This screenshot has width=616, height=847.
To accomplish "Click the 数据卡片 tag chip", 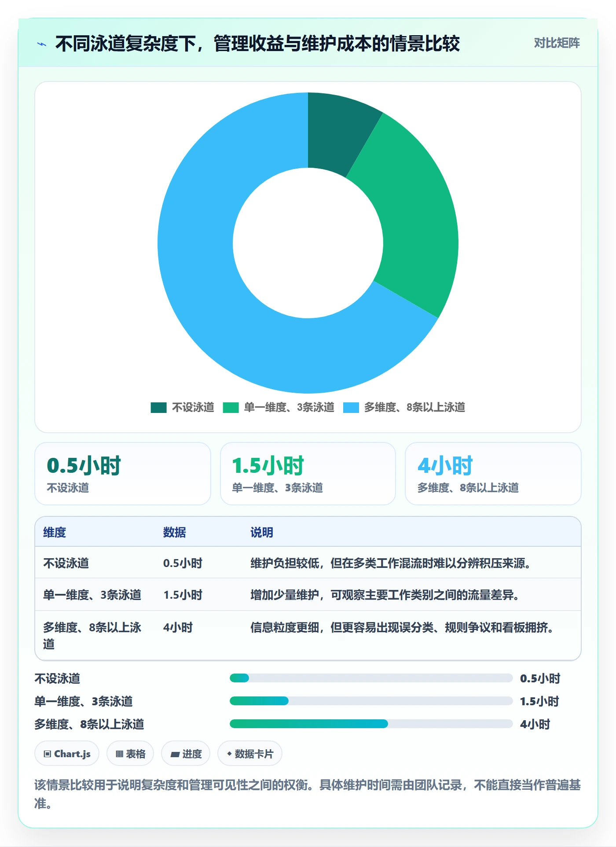I will coord(250,754).
